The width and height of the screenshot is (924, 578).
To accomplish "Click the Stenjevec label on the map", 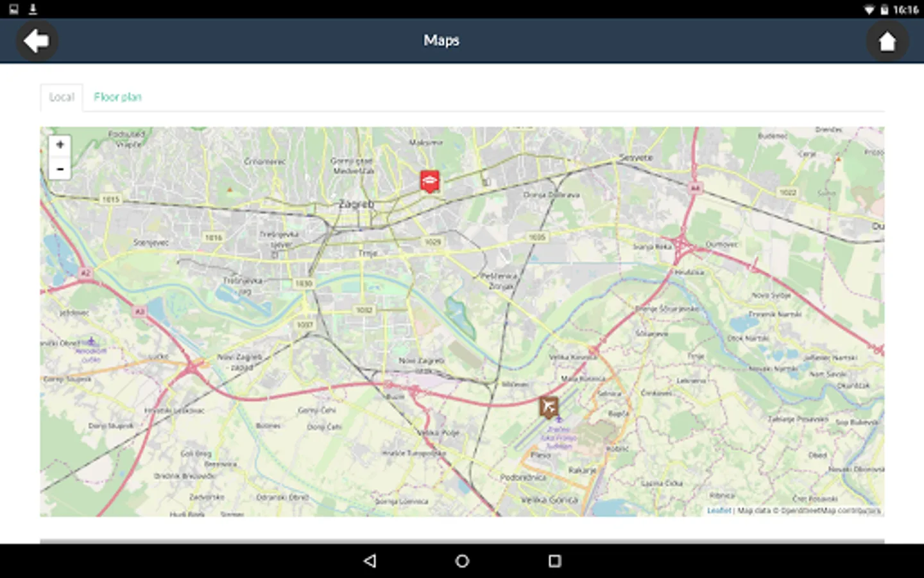I will coord(151,243).
